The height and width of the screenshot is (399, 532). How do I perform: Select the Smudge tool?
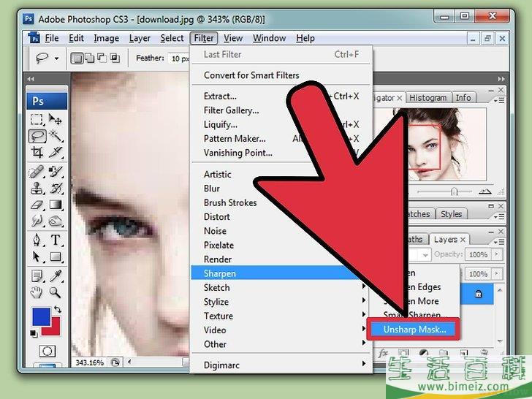tap(37, 221)
